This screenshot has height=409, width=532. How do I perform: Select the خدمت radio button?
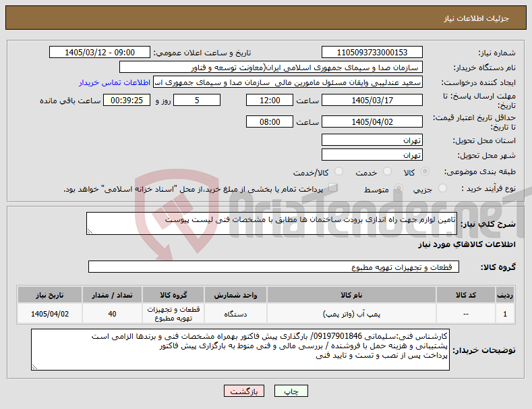click(x=387, y=171)
